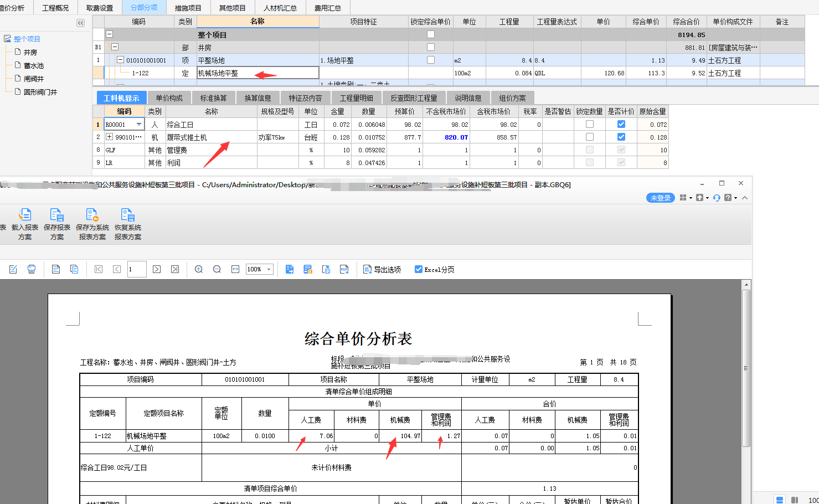The width and height of the screenshot is (819, 504).
Task: Zoom in on the report preview
Action: pos(199,269)
